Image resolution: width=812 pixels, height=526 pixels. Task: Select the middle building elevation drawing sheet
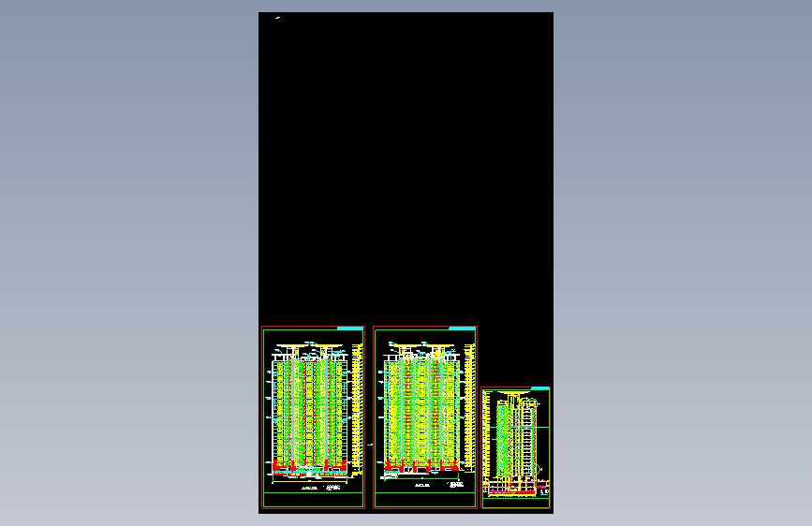coord(425,417)
